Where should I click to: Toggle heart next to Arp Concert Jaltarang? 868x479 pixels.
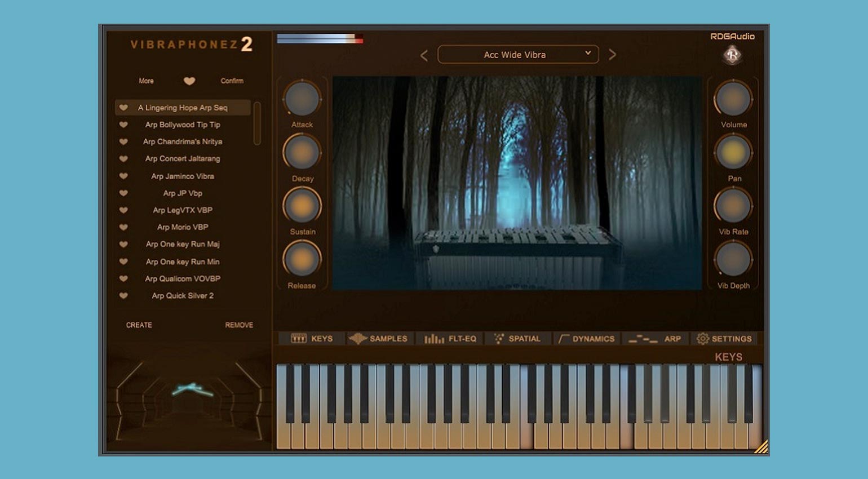point(123,159)
